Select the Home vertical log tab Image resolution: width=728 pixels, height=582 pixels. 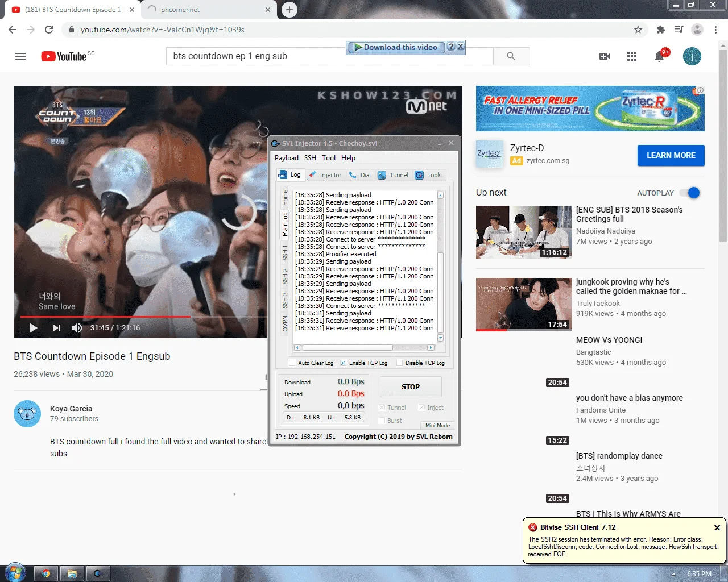pyautogui.click(x=285, y=197)
